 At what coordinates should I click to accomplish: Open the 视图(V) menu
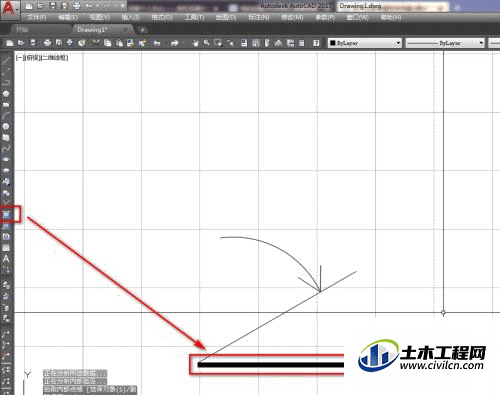(100, 17)
